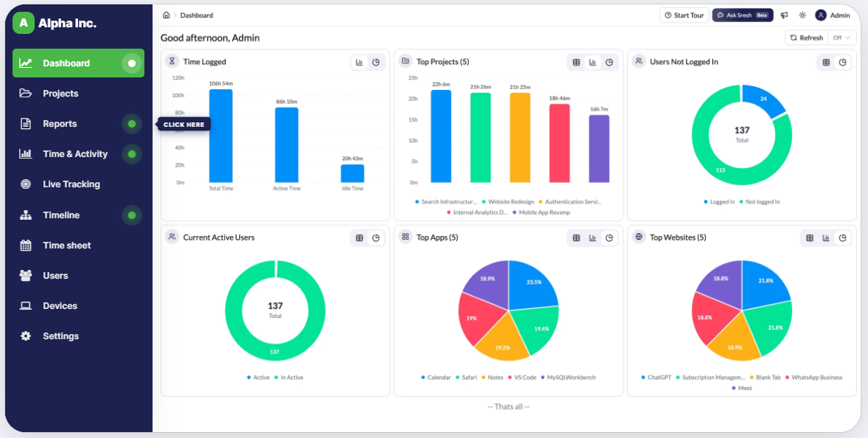Show Time Logged as pie chart
The width and height of the screenshot is (868, 438).
376,62
